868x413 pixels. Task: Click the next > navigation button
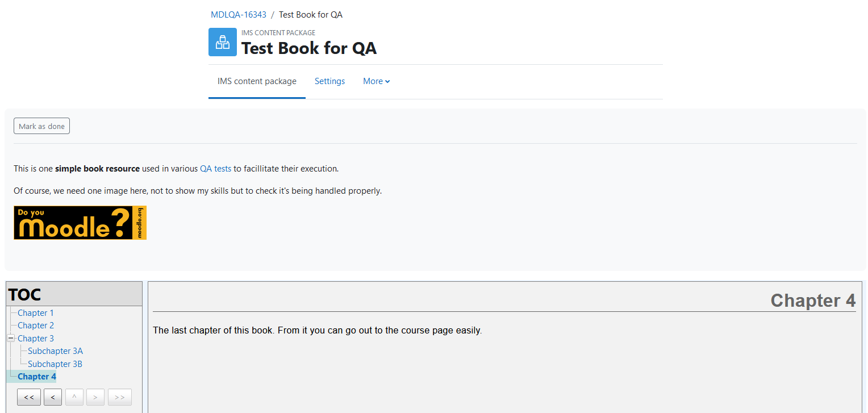tap(95, 397)
